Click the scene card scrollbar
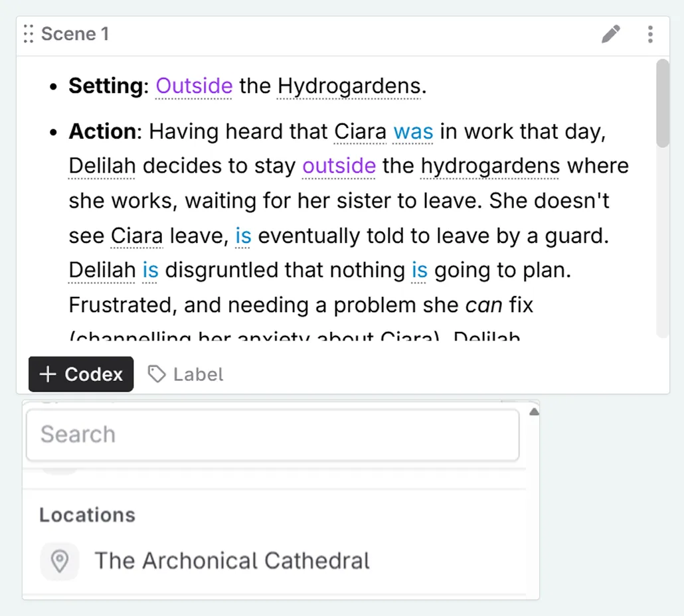 [x=662, y=100]
